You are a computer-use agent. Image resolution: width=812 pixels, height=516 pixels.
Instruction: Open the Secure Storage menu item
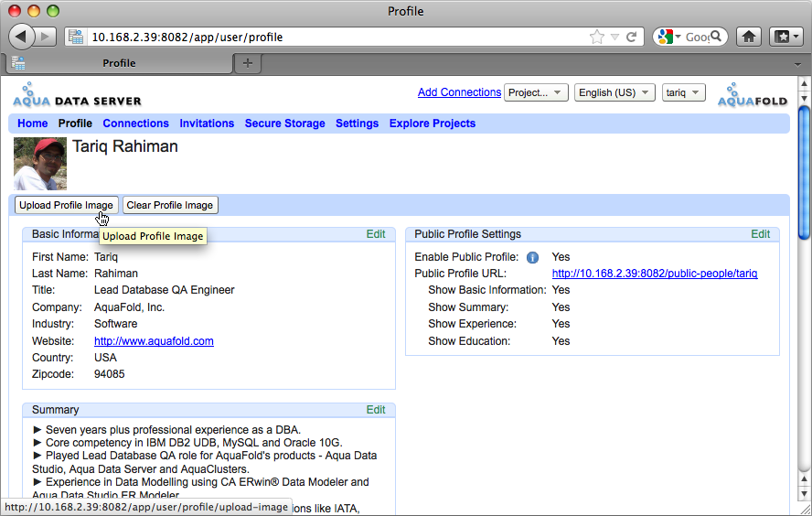point(284,124)
